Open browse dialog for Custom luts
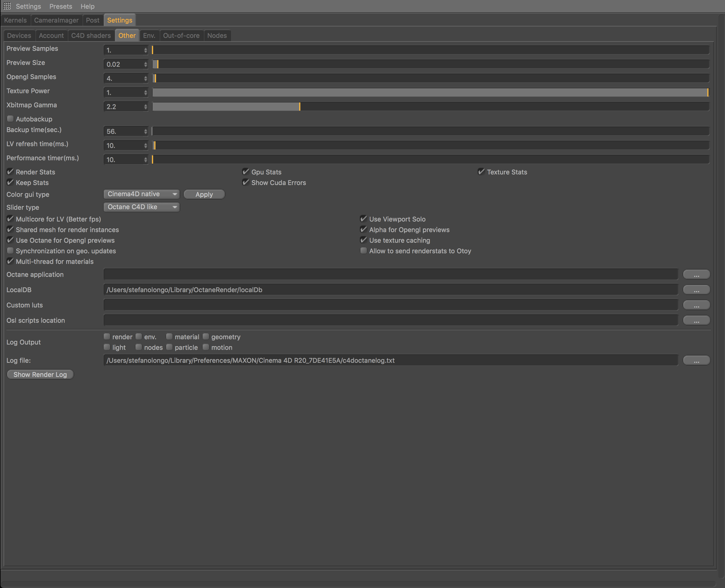The width and height of the screenshot is (725, 588). coord(696,305)
